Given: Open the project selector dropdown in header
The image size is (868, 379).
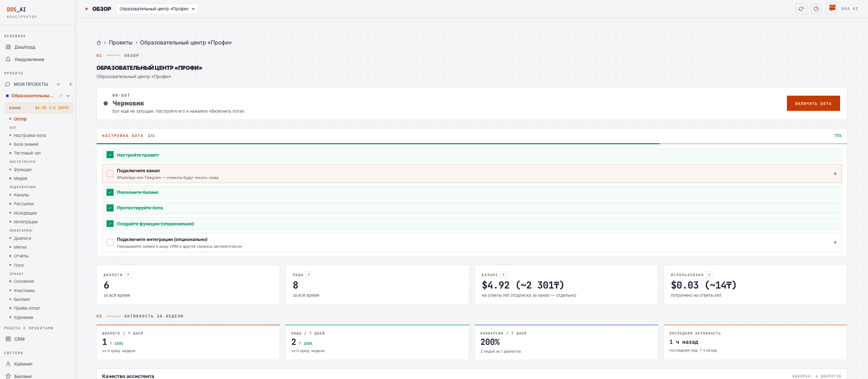Looking at the screenshot, I should coord(157,9).
